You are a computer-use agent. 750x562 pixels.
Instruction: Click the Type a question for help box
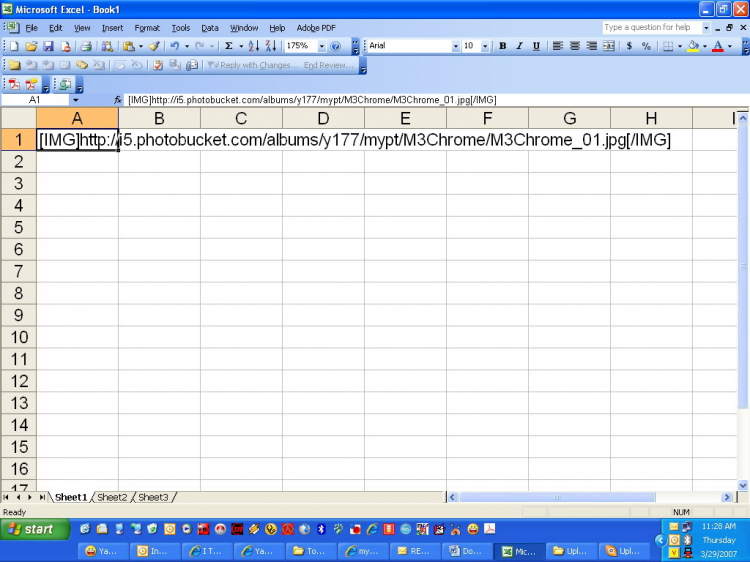point(651,28)
